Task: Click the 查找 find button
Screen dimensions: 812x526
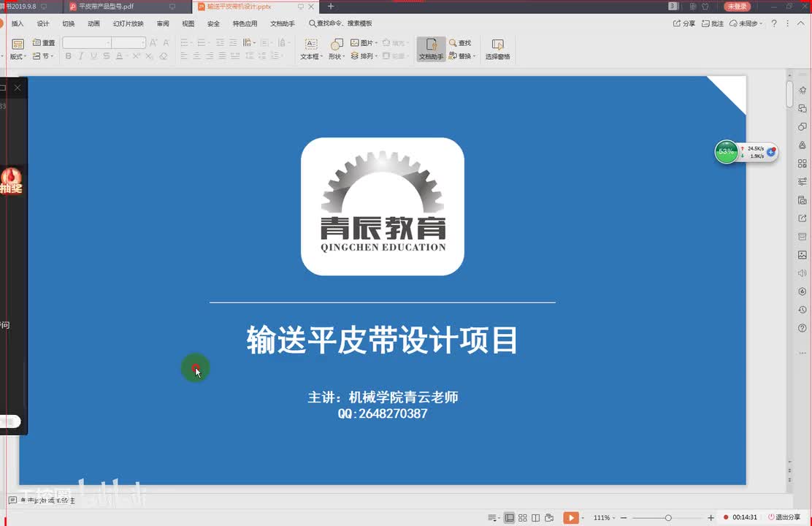Action: [460, 42]
